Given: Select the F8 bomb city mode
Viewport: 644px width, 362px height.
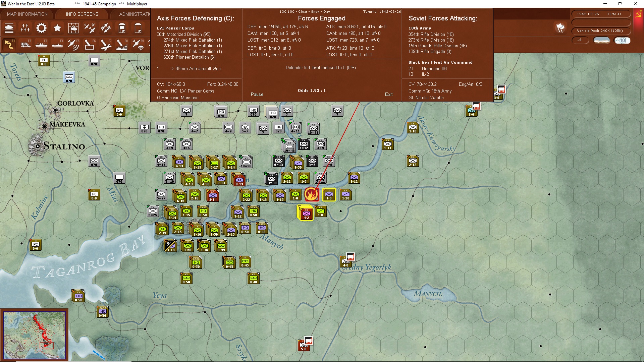Looking at the screenshot, I should [x=122, y=44].
